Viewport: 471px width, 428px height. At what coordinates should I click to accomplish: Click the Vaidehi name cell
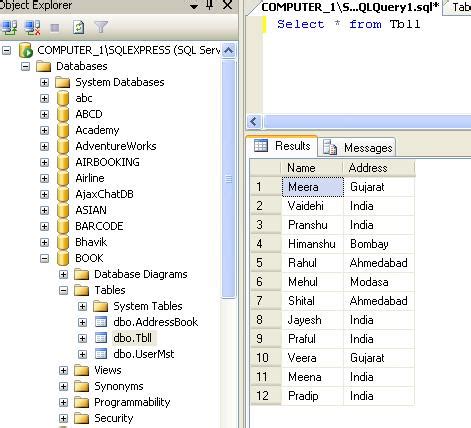[x=313, y=206]
